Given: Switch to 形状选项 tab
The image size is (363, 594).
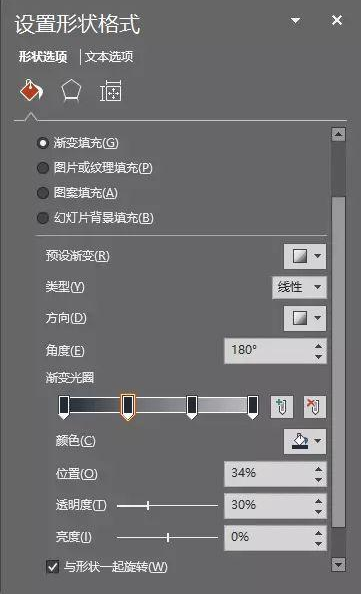Looking at the screenshot, I should pos(43,57).
